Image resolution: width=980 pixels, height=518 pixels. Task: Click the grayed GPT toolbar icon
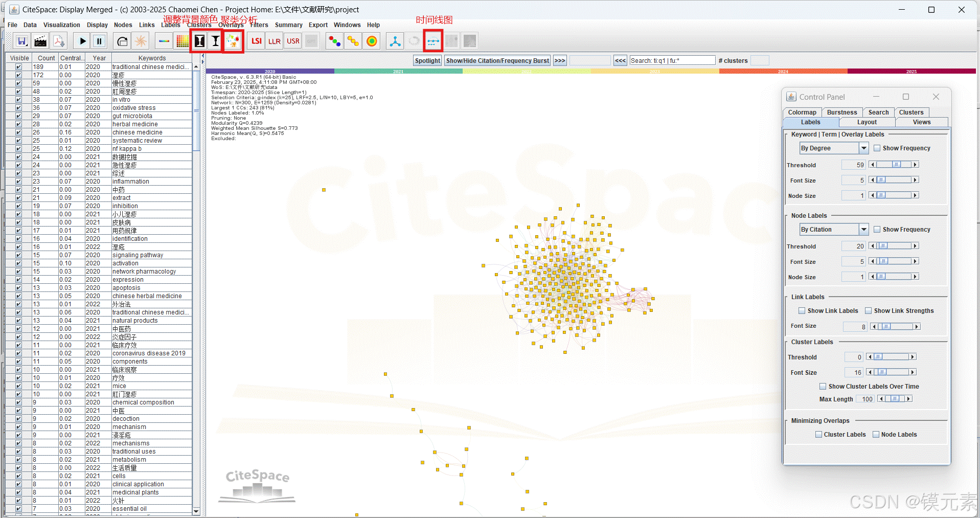pyautogui.click(x=311, y=41)
